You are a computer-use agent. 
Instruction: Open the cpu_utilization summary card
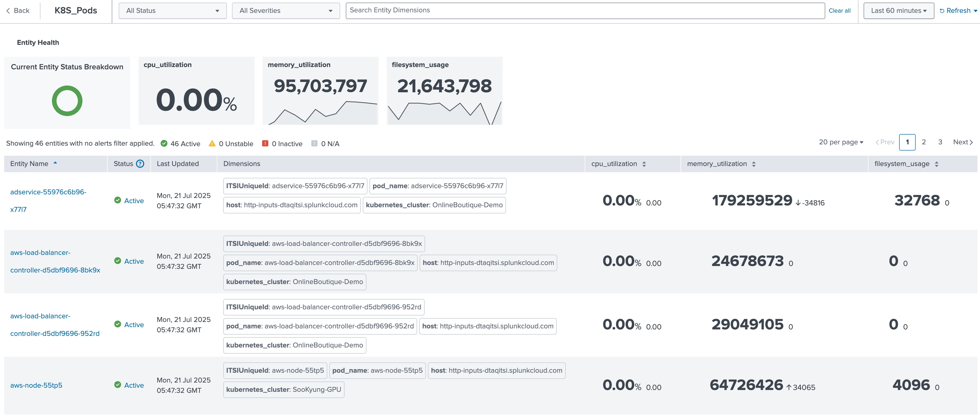click(x=196, y=91)
